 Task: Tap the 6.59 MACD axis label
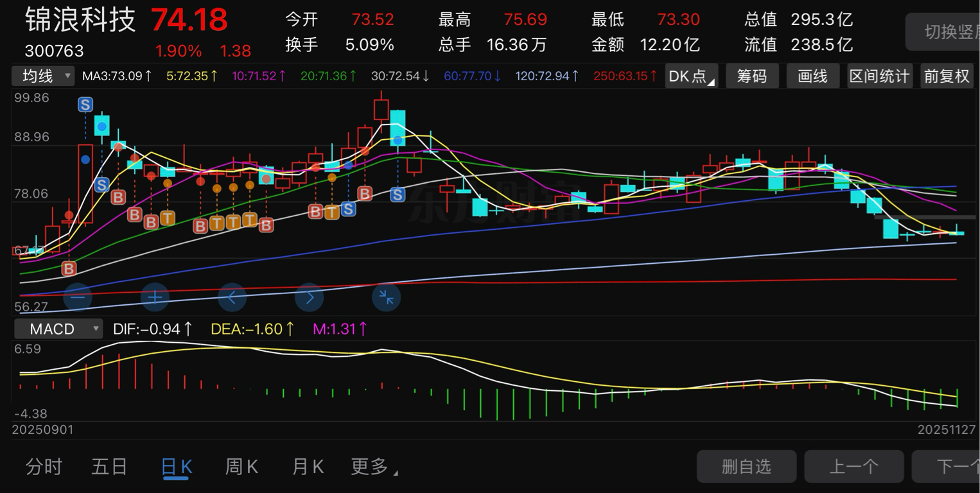(x=28, y=349)
